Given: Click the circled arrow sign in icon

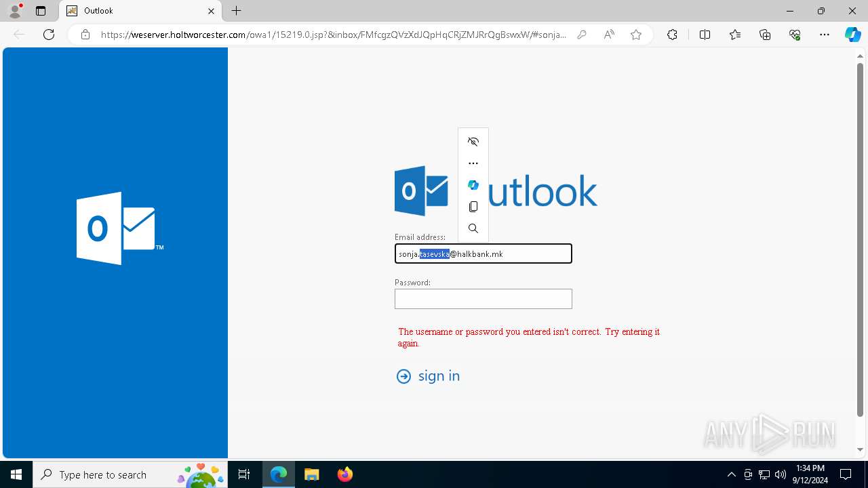Looking at the screenshot, I should click(403, 376).
